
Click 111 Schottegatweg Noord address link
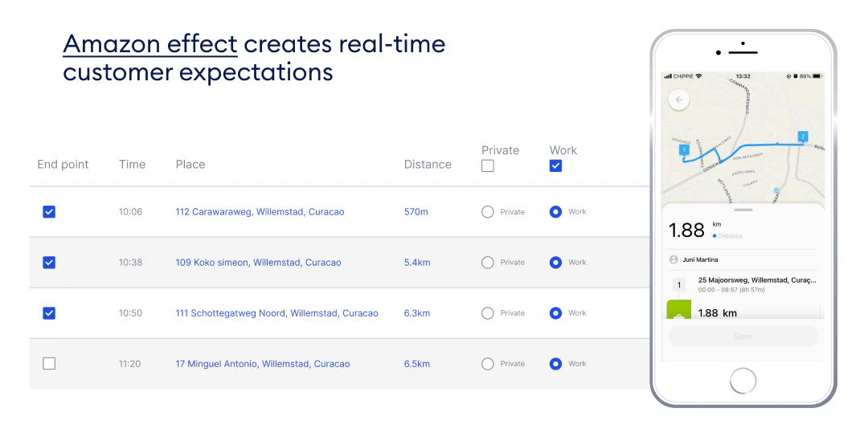pyautogui.click(x=276, y=313)
